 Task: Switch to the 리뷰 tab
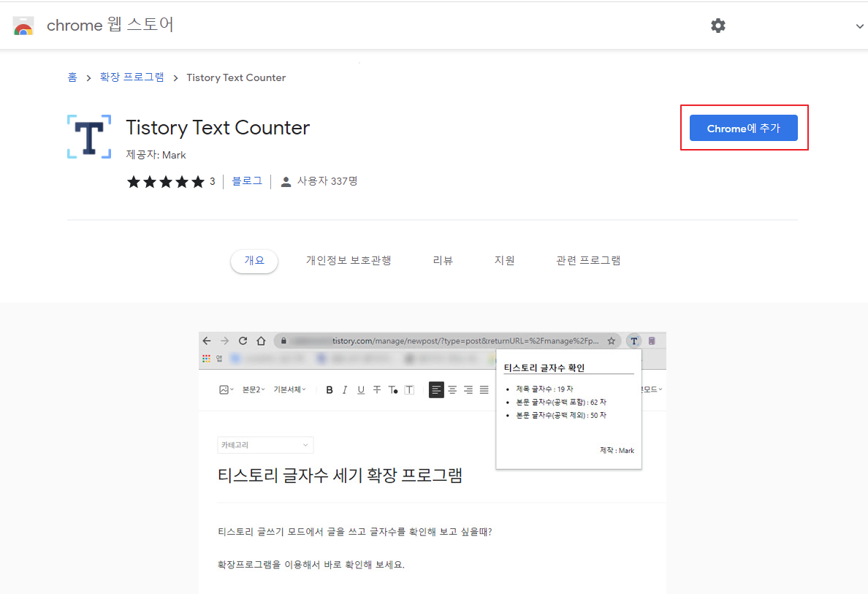click(443, 259)
